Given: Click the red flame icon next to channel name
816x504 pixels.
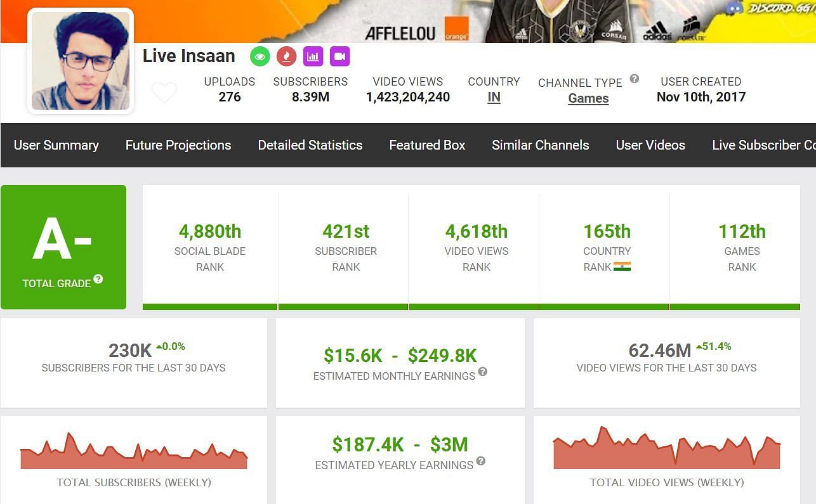Looking at the screenshot, I should (286, 56).
